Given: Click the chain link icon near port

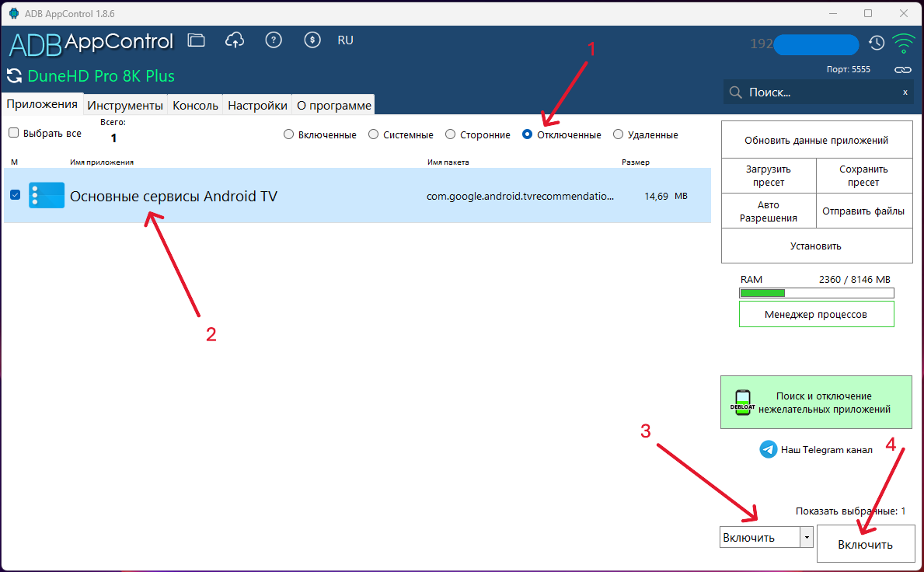Looking at the screenshot, I should 903,69.
